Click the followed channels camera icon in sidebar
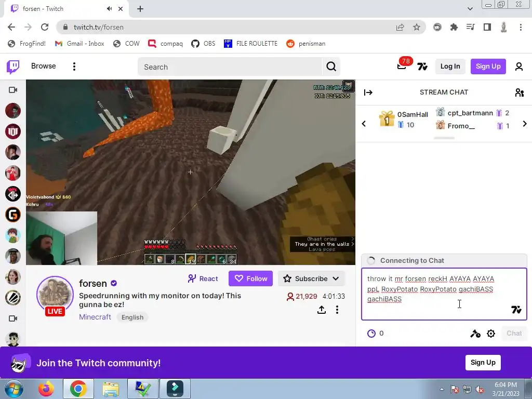 [13, 90]
